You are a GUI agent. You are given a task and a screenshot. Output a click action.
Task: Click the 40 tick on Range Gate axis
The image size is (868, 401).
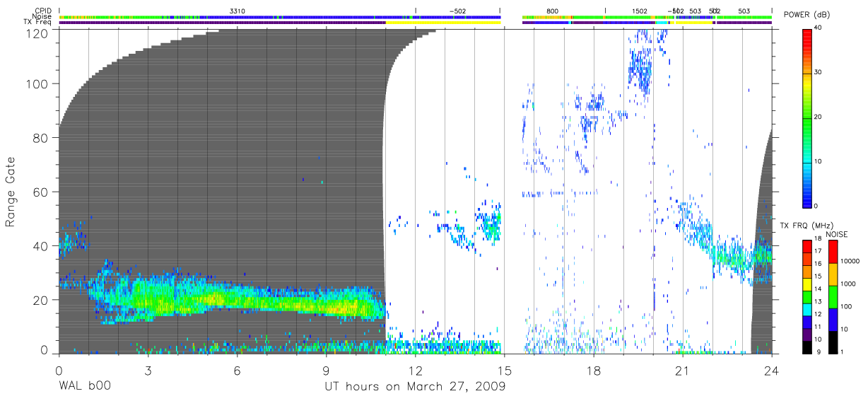(x=41, y=245)
